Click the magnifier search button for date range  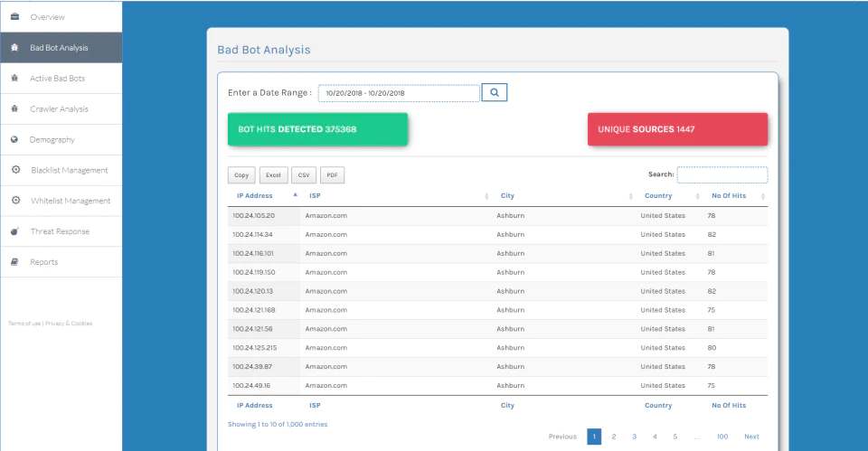pyautogui.click(x=495, y=92)
